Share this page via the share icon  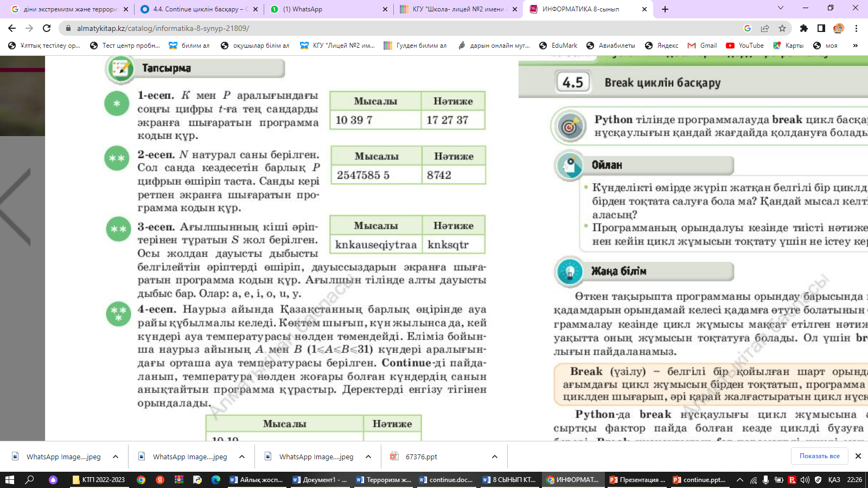pyautogui.click(x=765, y=28)
